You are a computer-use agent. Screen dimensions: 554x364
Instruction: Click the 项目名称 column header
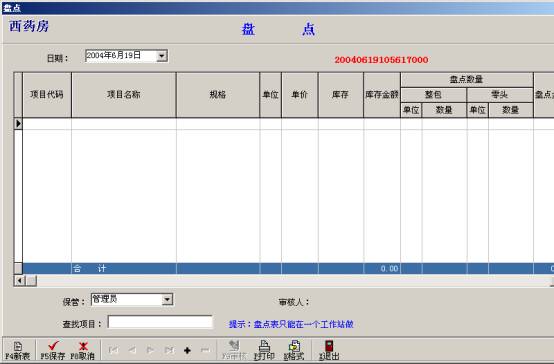[x=124, y=95]
